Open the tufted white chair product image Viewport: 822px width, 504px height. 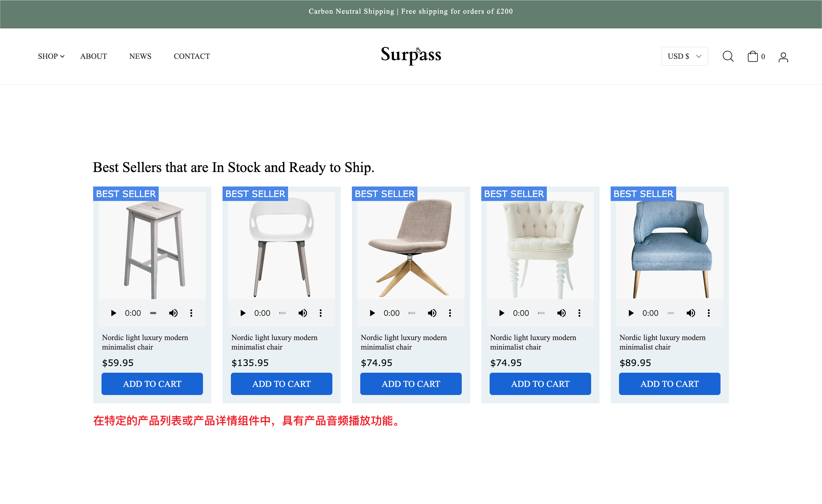(540, 246)
